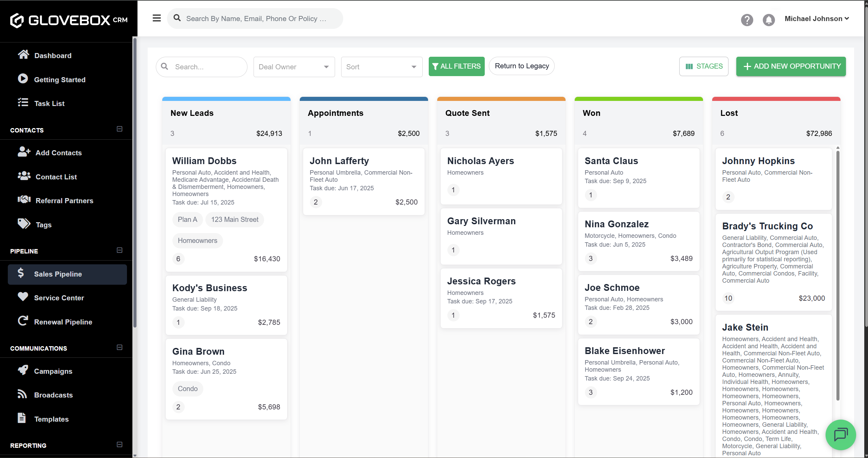
Task: Open the Jake Stein card
Action: click(x=774, y=386)
